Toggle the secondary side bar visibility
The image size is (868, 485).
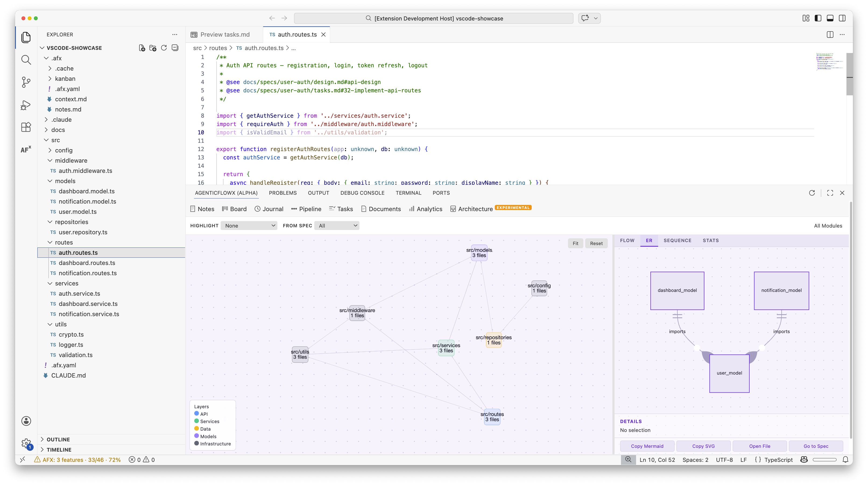coord(842,18)
